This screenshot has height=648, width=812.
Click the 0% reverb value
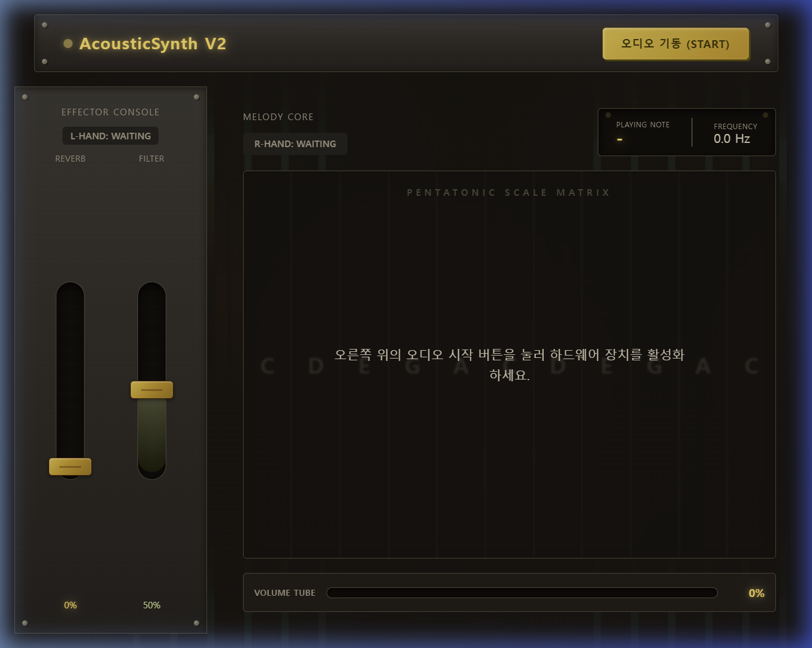[x=70, y=605]
